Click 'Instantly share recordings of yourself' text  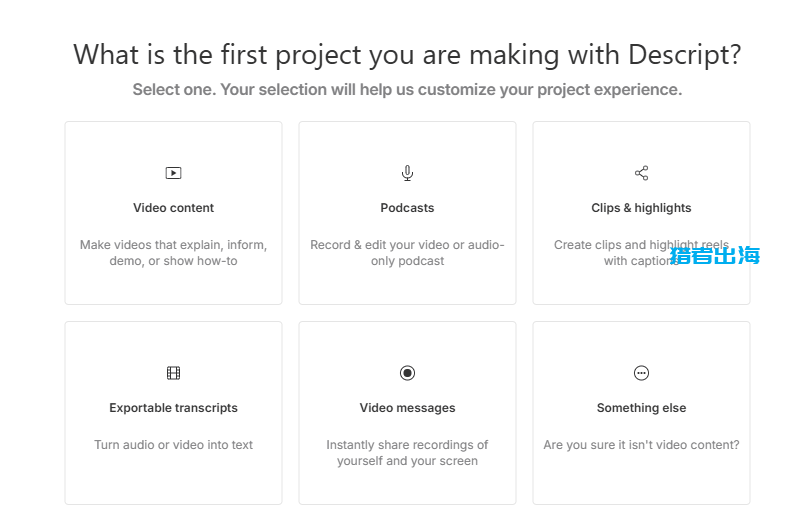point(407,452)
